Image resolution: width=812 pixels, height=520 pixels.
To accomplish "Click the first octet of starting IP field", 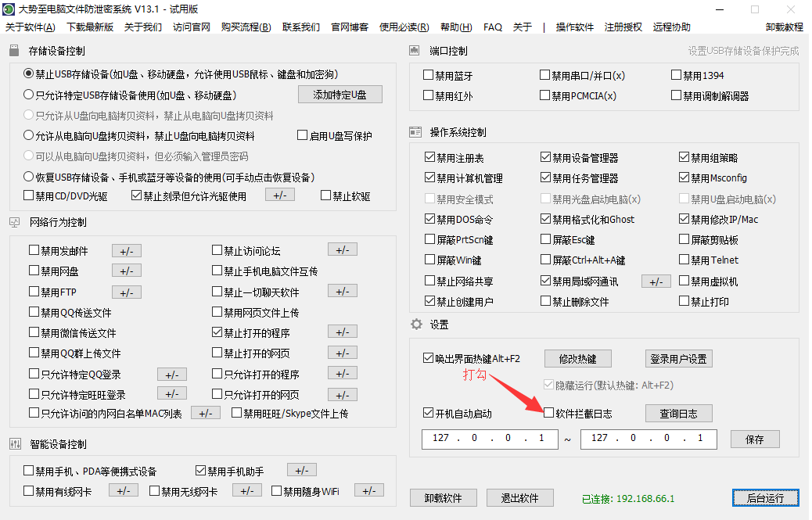I will 440,438.
